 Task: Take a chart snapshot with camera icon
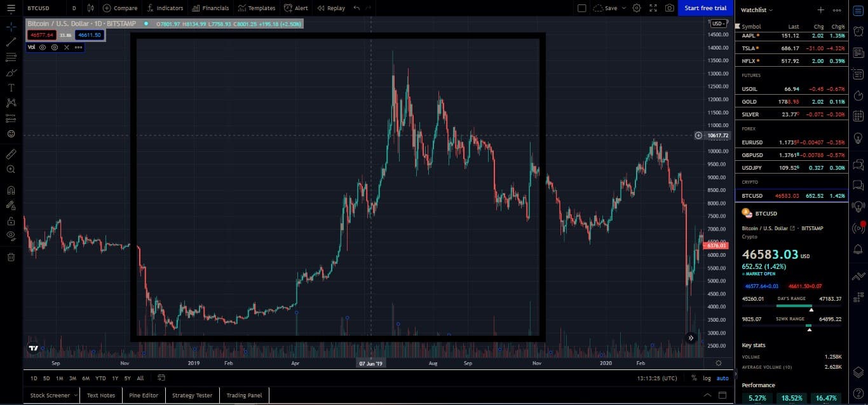coord(669,8)
